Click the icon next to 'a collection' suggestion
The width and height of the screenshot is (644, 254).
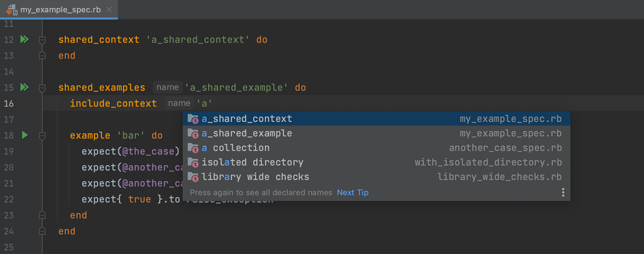click(x=193, y=148)
